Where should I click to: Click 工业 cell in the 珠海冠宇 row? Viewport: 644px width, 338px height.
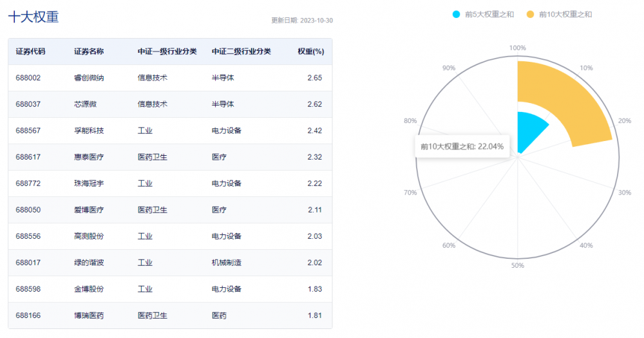click(145, 183)
